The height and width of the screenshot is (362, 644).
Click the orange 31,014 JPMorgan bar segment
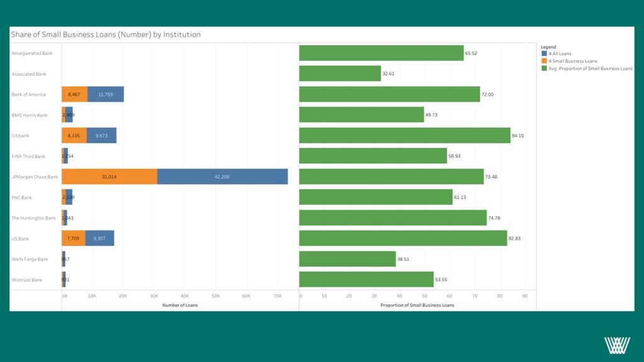tap(109, 177)
